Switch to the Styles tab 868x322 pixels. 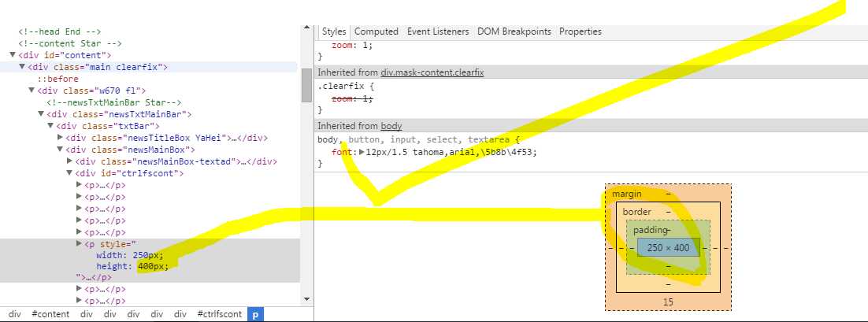333,31
